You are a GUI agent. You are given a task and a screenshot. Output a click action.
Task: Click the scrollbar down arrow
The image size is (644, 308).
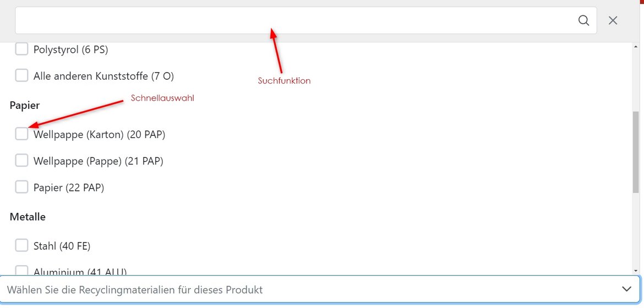click(x=636, y=271)
